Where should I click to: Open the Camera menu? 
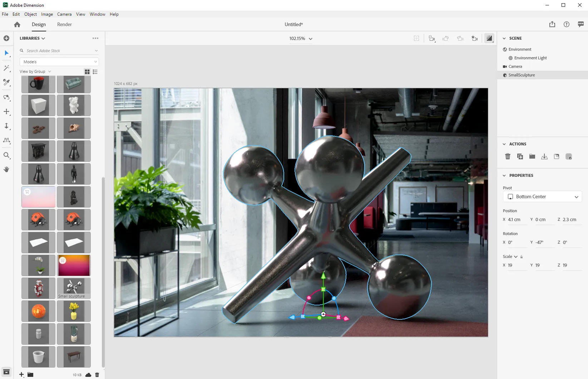click(x=64, y=14)
